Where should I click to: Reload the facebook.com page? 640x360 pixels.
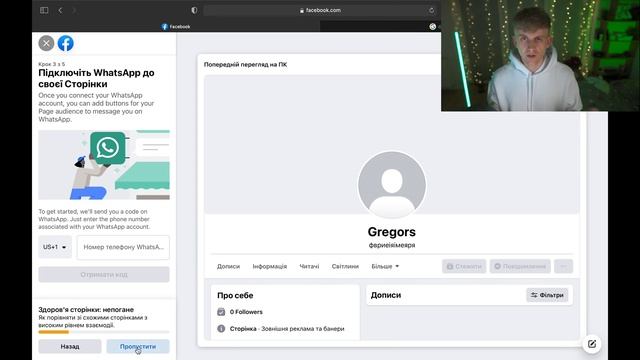tap(431, 10)
